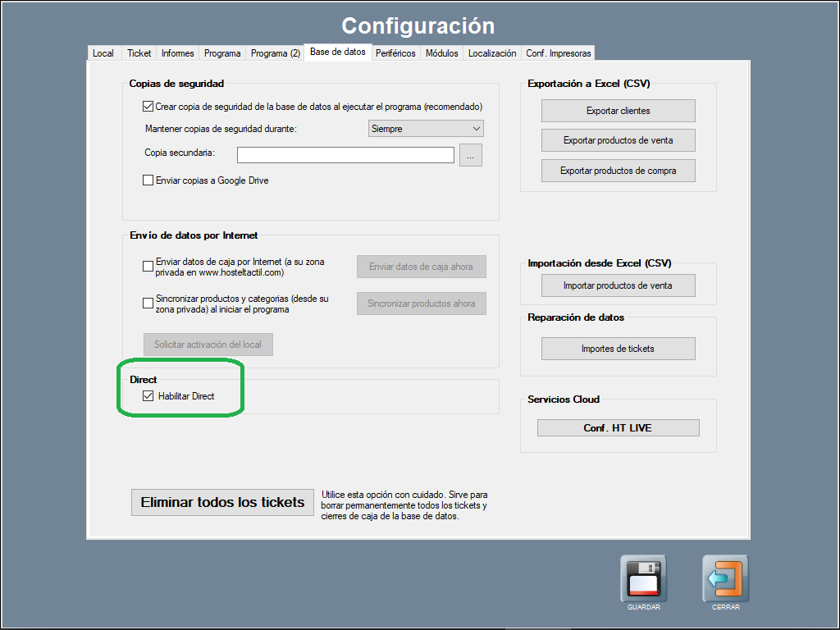
Task: Click Importar productos de venta button
Action: click(x=618, y=285)
